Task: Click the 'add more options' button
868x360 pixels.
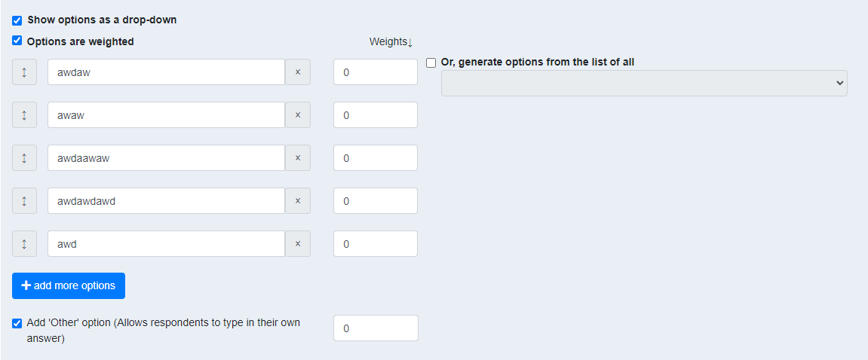Action: (x=69, y=285)
